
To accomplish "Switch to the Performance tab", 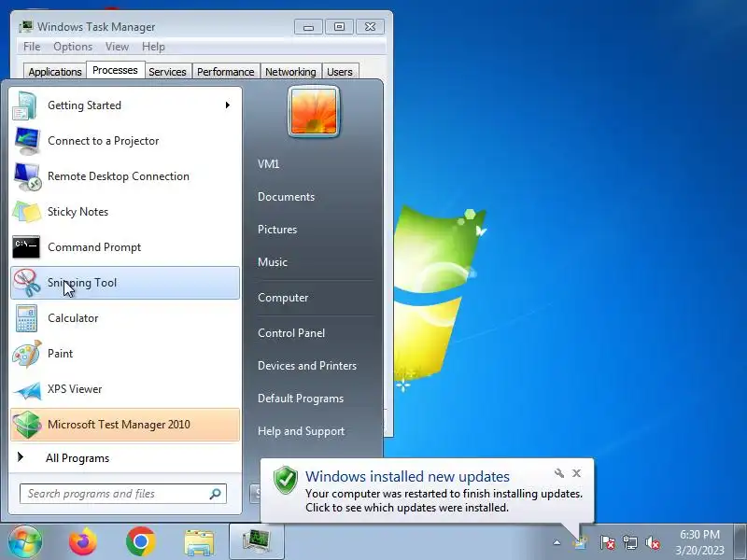I will tap(226, 72).
